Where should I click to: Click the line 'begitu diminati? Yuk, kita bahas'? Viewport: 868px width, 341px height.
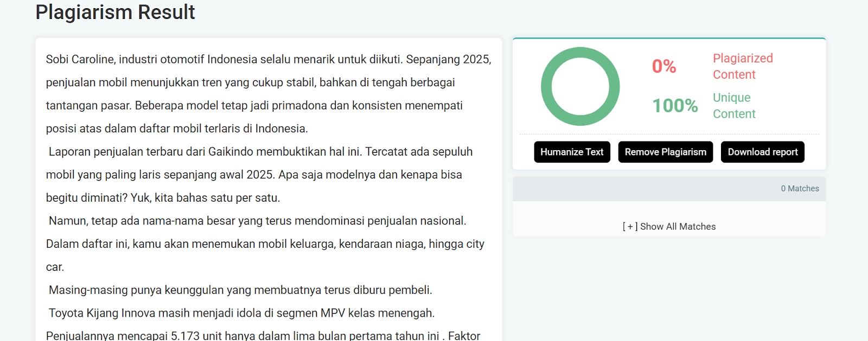(163, 198)
